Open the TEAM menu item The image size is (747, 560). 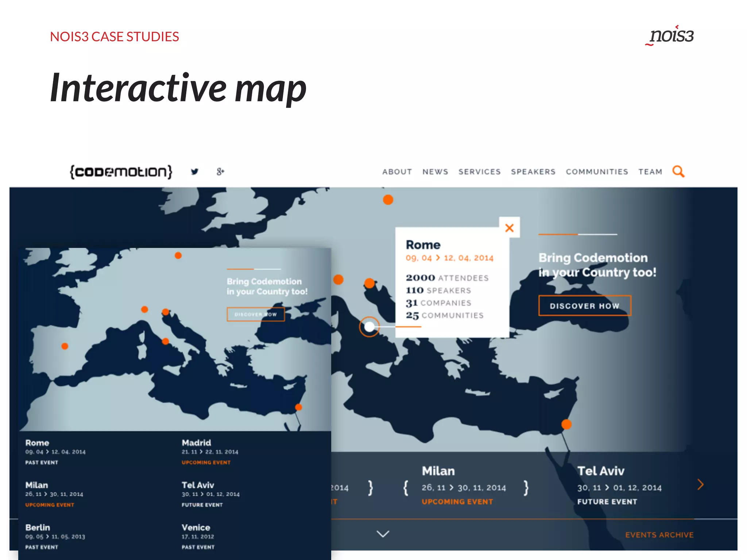coord(650,172)
